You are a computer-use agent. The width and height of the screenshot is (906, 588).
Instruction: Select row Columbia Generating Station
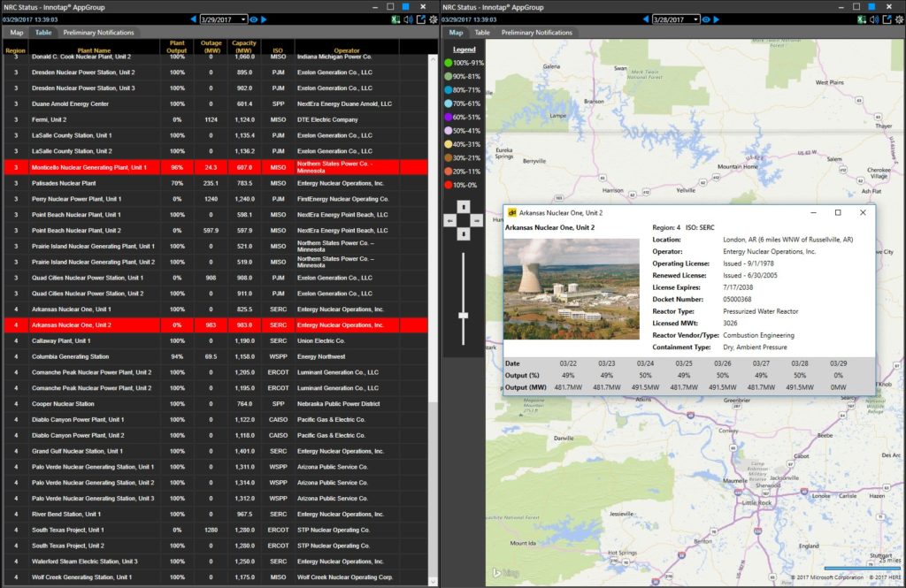(x=216, y=356)
